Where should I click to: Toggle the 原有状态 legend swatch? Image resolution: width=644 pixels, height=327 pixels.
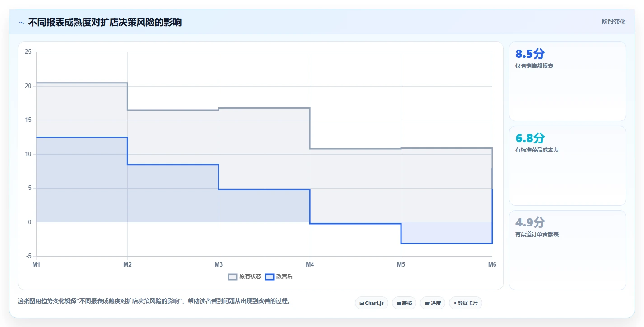coord(233,276)
